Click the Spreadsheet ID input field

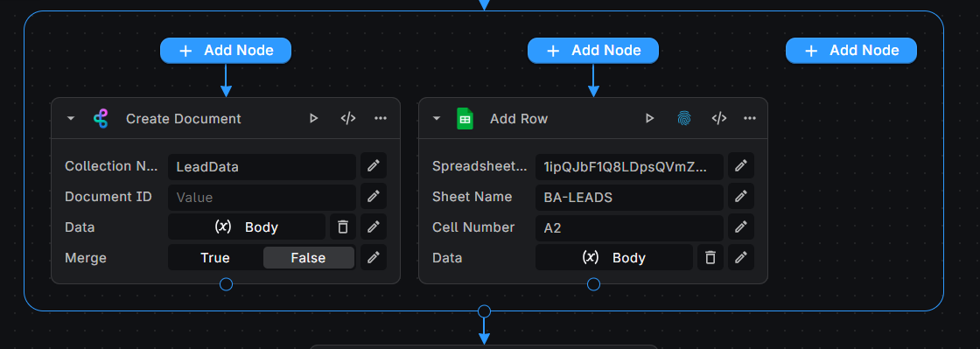click(629, 167)
